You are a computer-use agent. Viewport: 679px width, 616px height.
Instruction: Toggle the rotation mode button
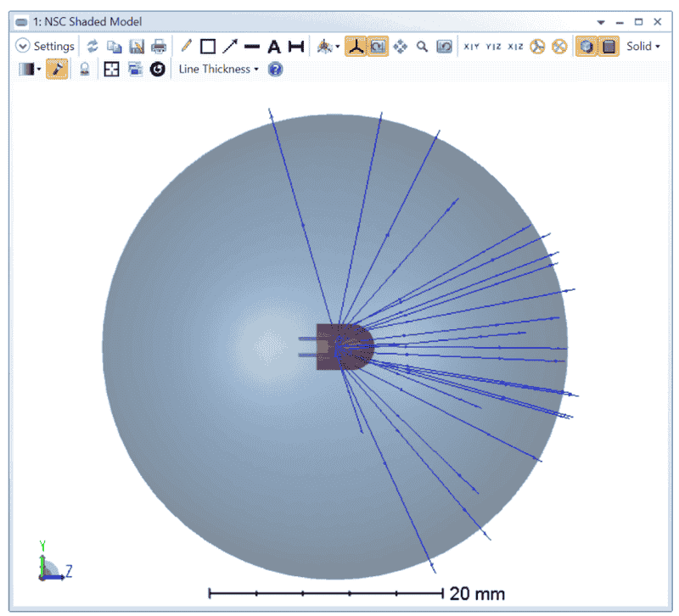378,47
